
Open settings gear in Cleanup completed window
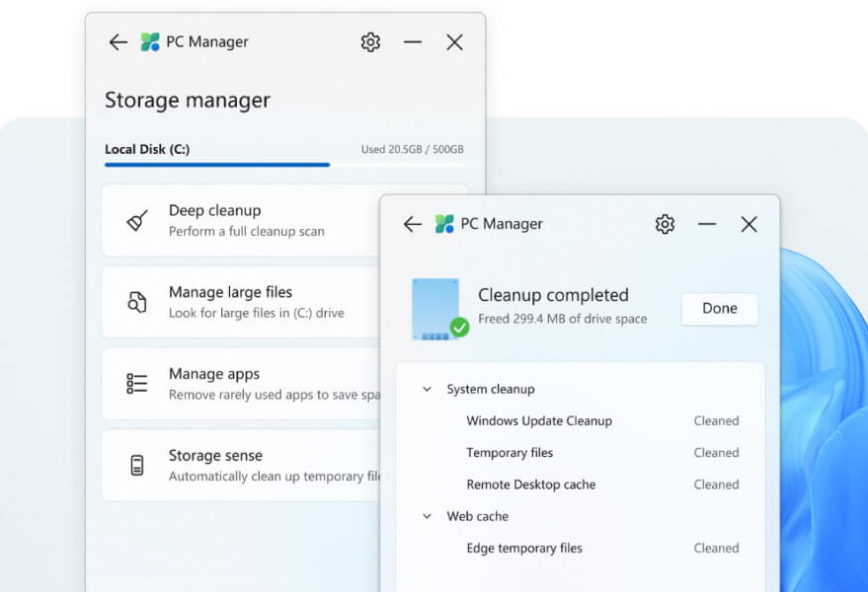[x=665, y=224]
